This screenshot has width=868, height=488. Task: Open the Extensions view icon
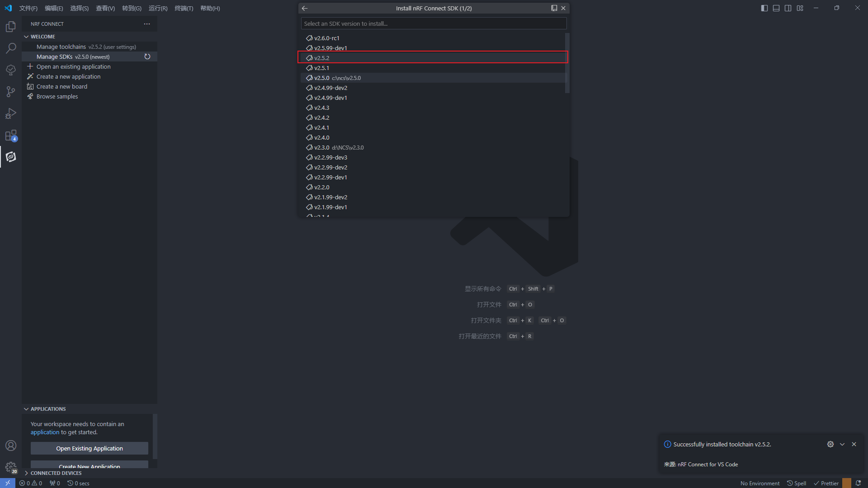pos(11,136)
